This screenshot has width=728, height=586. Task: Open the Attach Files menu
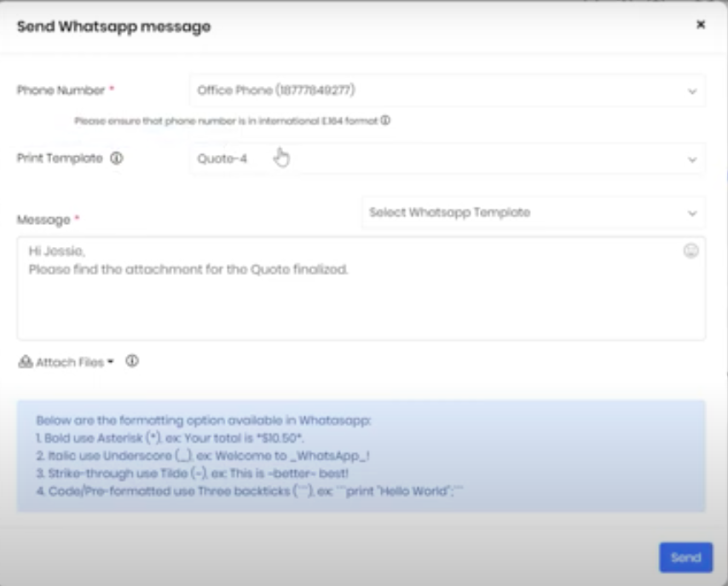click(x=66, y=362)
